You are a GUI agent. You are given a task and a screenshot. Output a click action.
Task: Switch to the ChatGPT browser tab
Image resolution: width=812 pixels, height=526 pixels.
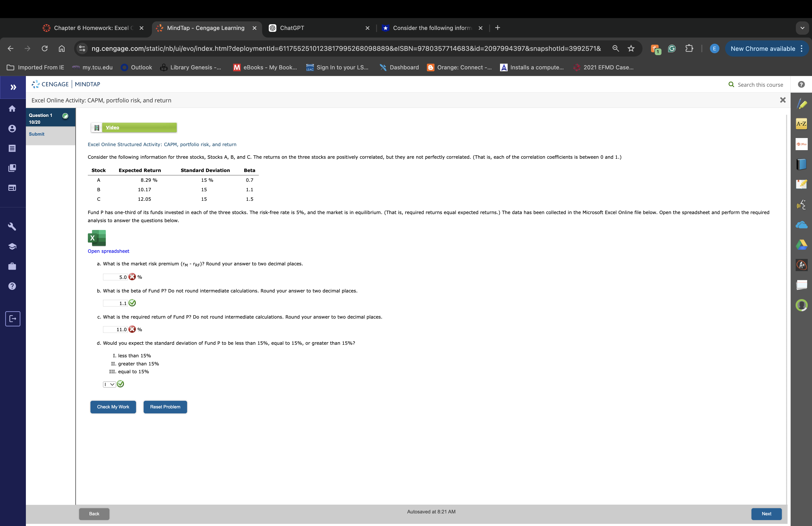292,28
